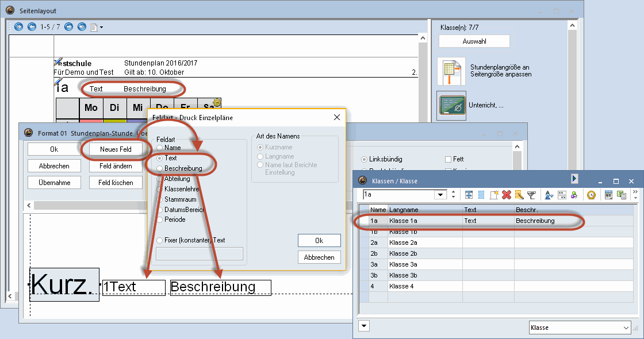Click the New element toolbar icon
Screen dimensions: 644x339
coord(494,195)
